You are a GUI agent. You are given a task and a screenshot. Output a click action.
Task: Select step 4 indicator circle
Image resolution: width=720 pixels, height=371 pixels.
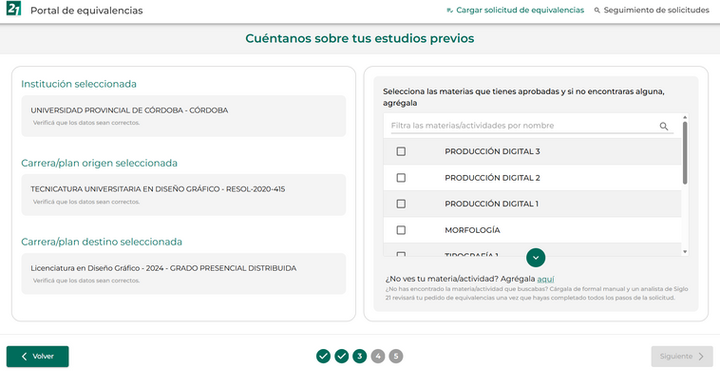(x=378, y=356)
